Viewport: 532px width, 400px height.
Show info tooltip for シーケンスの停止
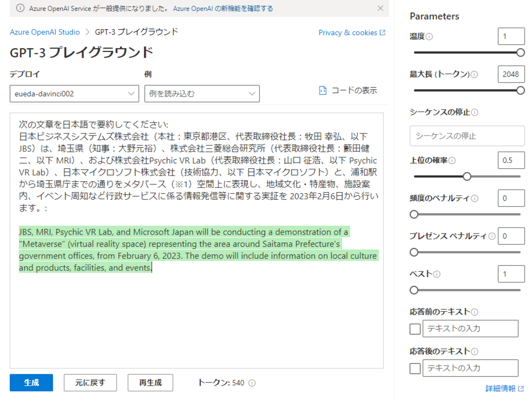pyautogui.click(x=475, y=112)
